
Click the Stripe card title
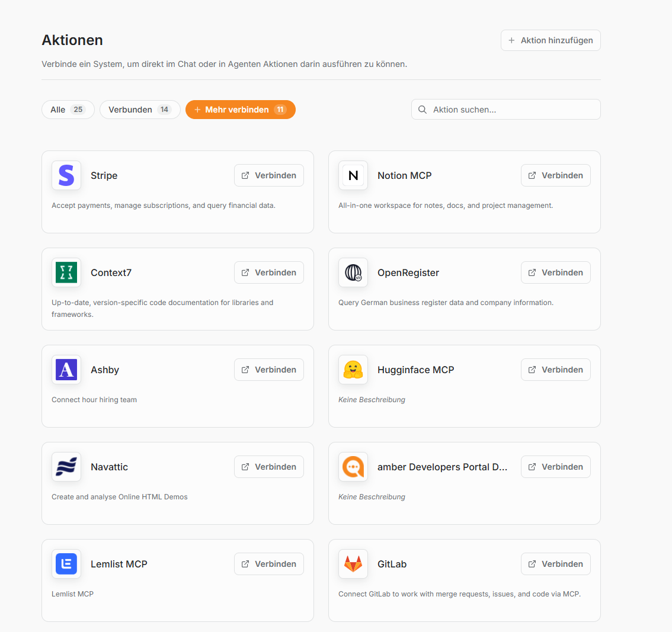tap(104, 175)
